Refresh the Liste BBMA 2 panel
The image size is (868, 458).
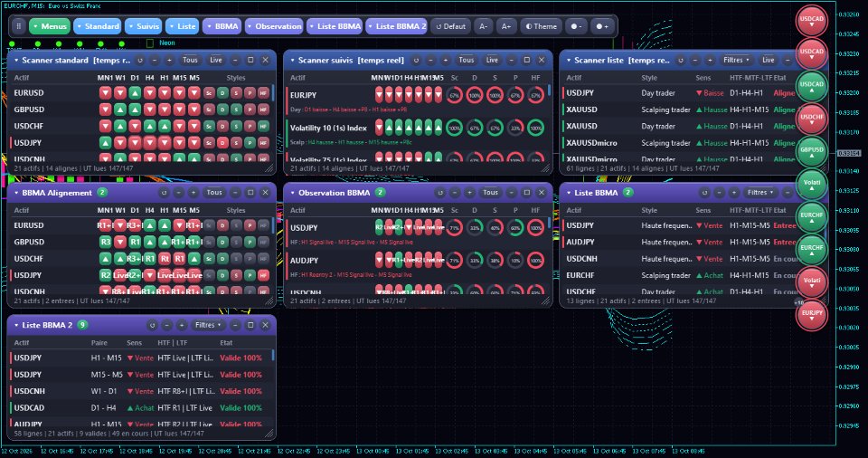152,325
